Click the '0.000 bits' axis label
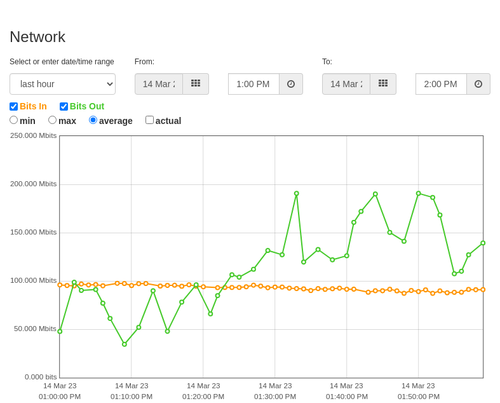This screenshot has height=403, width=500. pos(41,377)
